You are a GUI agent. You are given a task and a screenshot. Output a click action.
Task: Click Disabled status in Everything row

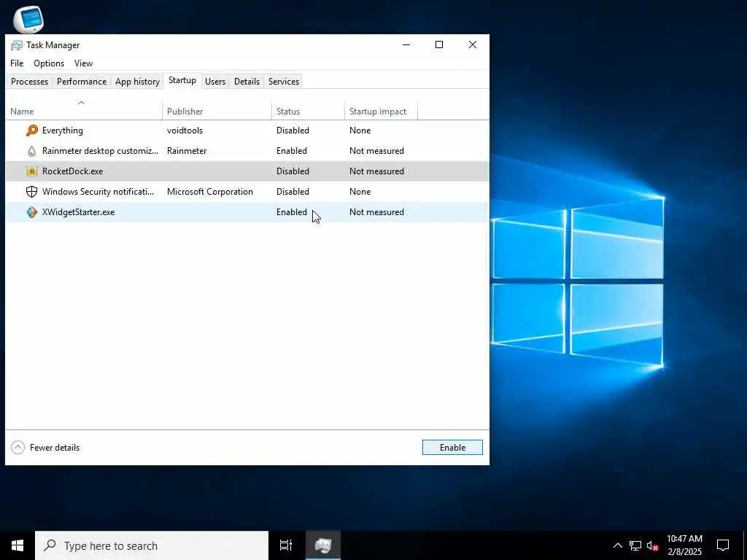click(293, 131)
